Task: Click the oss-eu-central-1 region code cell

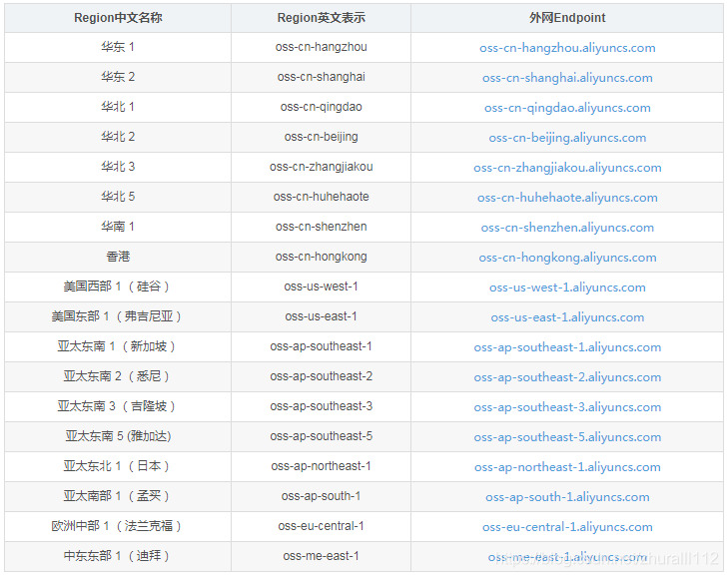Action: tap(321, 526)
